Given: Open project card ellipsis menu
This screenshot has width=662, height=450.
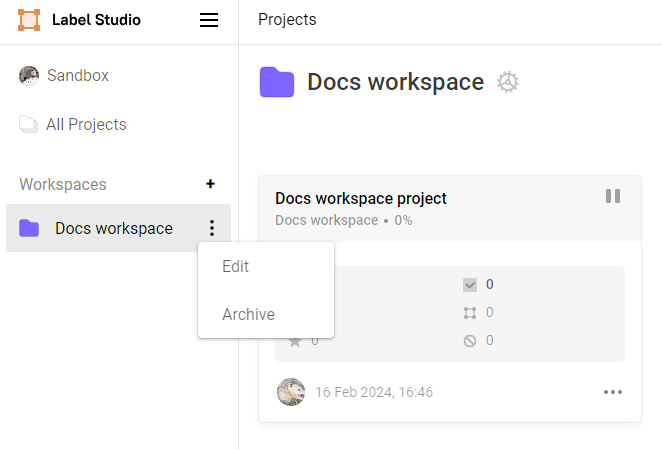Looking at the screenshot, I should click(613, 392).
